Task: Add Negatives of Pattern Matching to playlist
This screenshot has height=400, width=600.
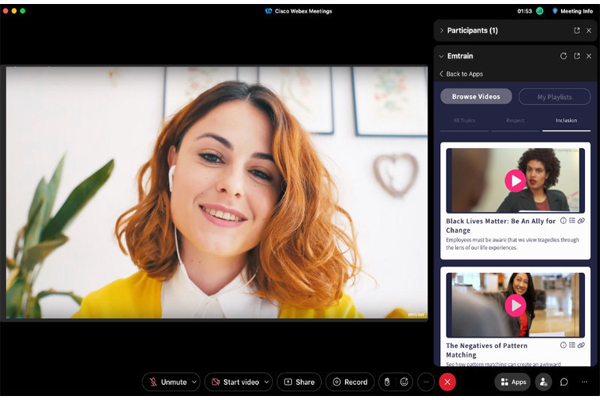Action: 572,345
